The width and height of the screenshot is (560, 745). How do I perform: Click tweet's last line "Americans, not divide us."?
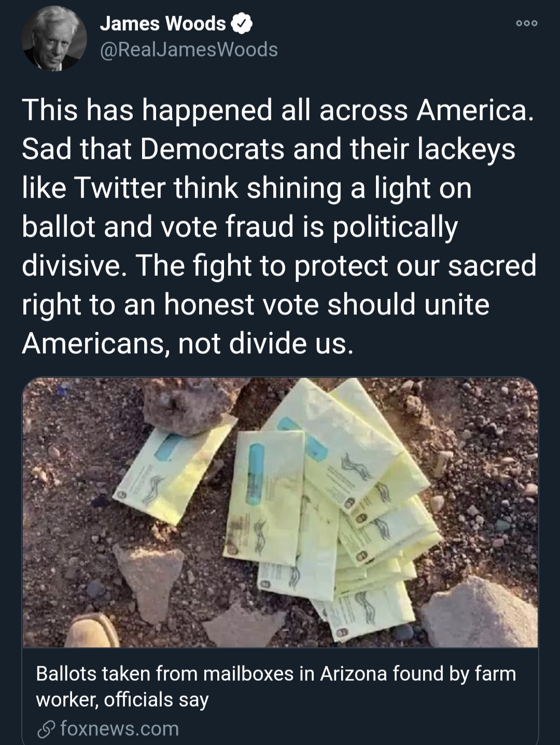(188, 343)
